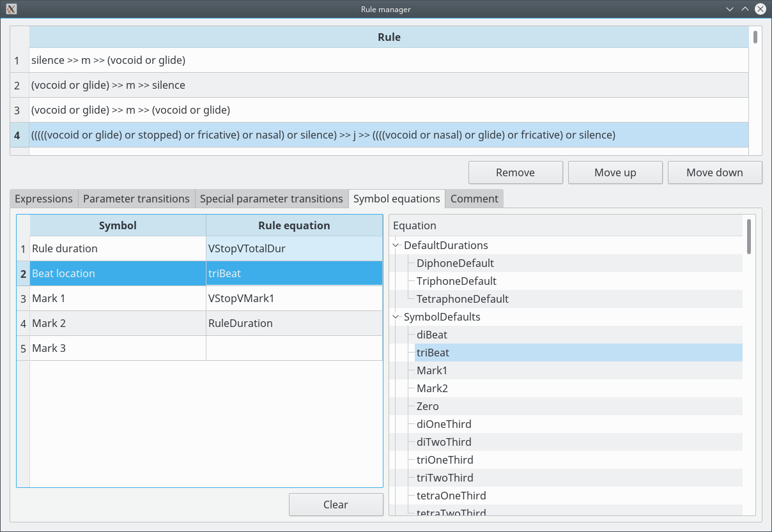The image size is (772, 532).
Task: Select the SymbolDefaults group label
Action: (442, 317)
